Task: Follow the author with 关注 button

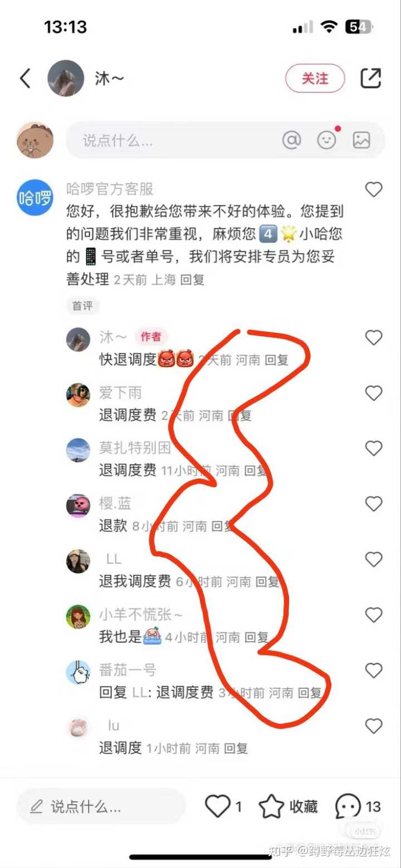Action: coord(315,79)
